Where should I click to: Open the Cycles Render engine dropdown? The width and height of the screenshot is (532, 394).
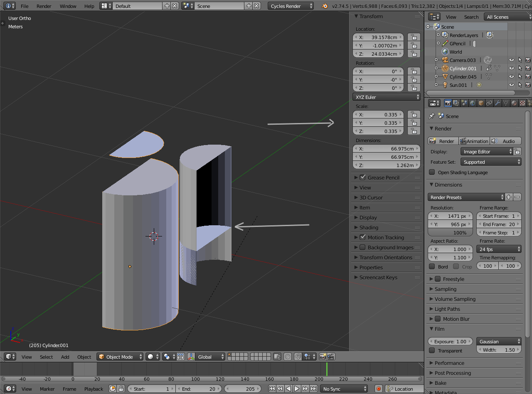pos(291,6)
